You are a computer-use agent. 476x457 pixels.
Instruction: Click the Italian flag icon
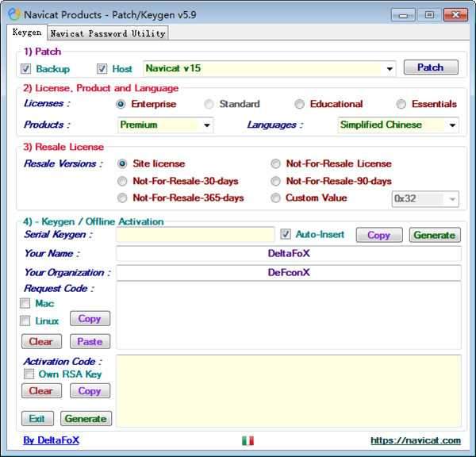[x=248, y=440]
